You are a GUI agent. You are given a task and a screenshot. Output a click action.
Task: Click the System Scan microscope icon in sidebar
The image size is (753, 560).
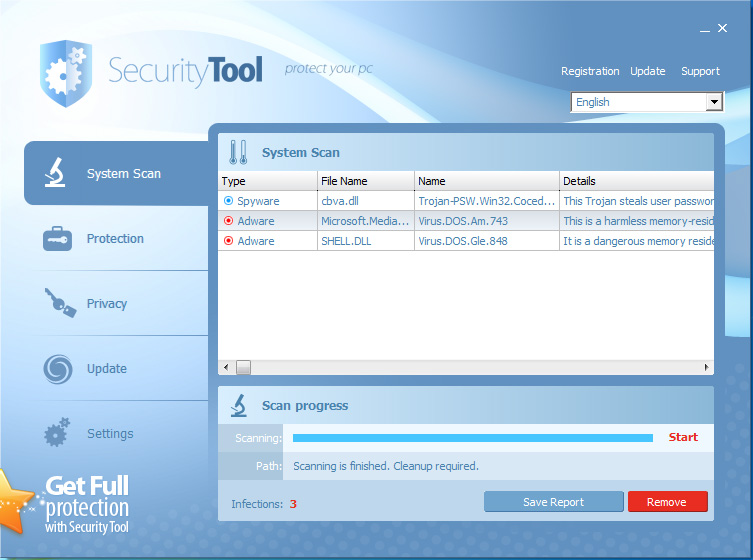click(x=55, y=172)
